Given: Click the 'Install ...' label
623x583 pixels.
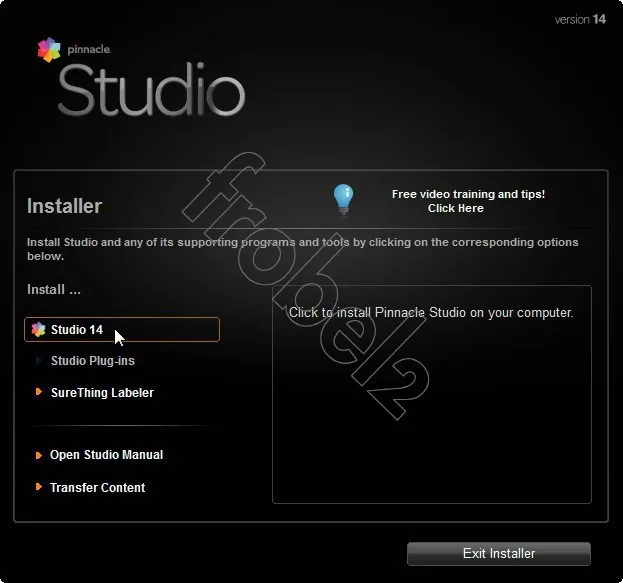Looking at the screenshot, I should 54,289.
